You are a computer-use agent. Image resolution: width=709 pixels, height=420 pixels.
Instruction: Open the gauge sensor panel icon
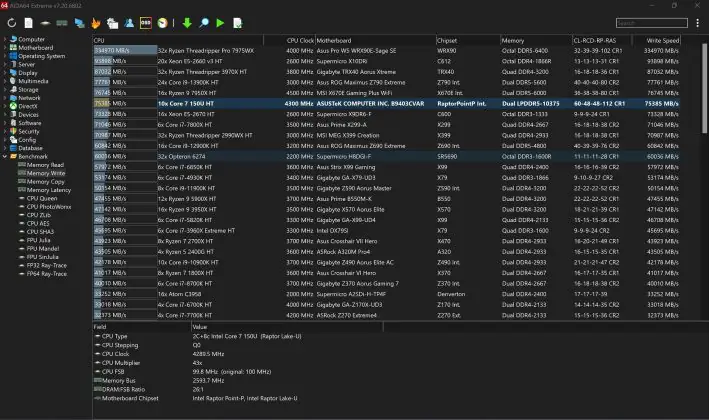pos(162,23)
